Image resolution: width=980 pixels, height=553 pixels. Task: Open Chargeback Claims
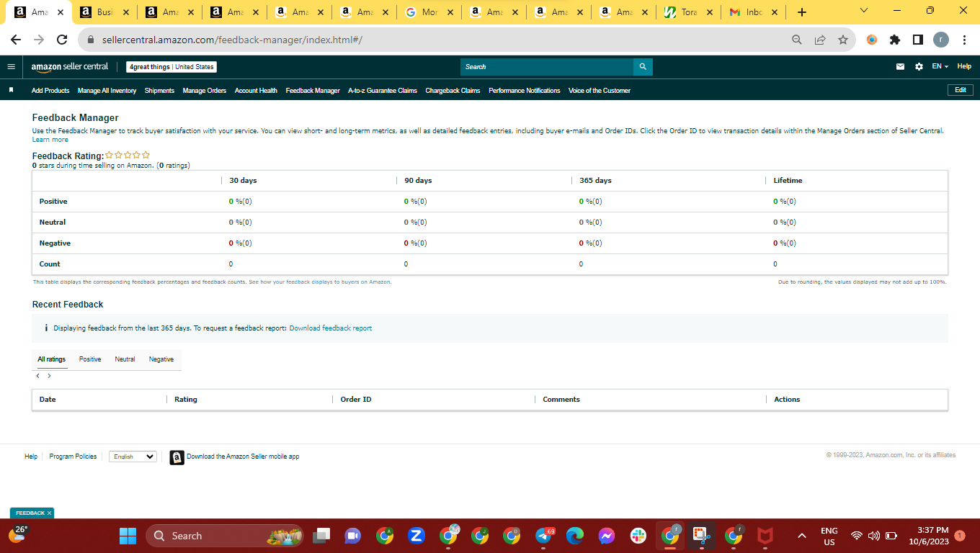click(x=453, y=91)
